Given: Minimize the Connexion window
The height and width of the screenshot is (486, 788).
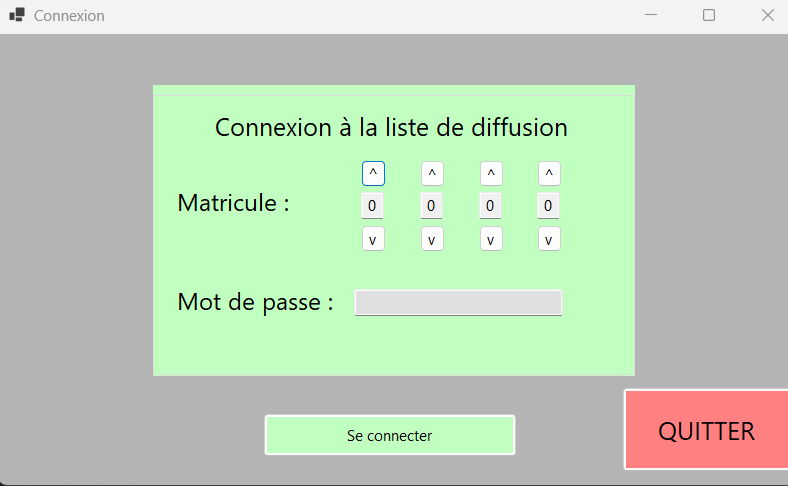Looking at the screenshot, I should coord(651,16).
